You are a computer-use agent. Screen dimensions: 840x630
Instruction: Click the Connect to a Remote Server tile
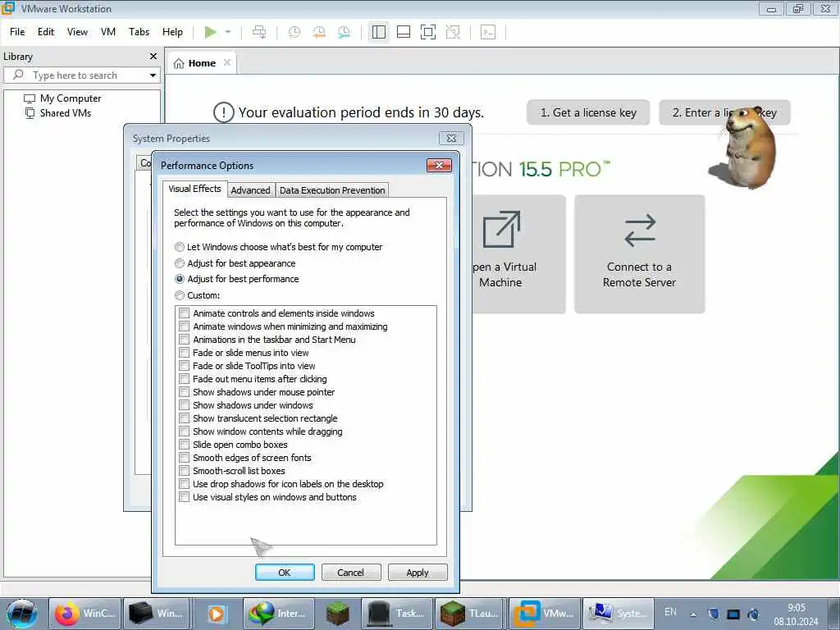[x=639, y=254]
